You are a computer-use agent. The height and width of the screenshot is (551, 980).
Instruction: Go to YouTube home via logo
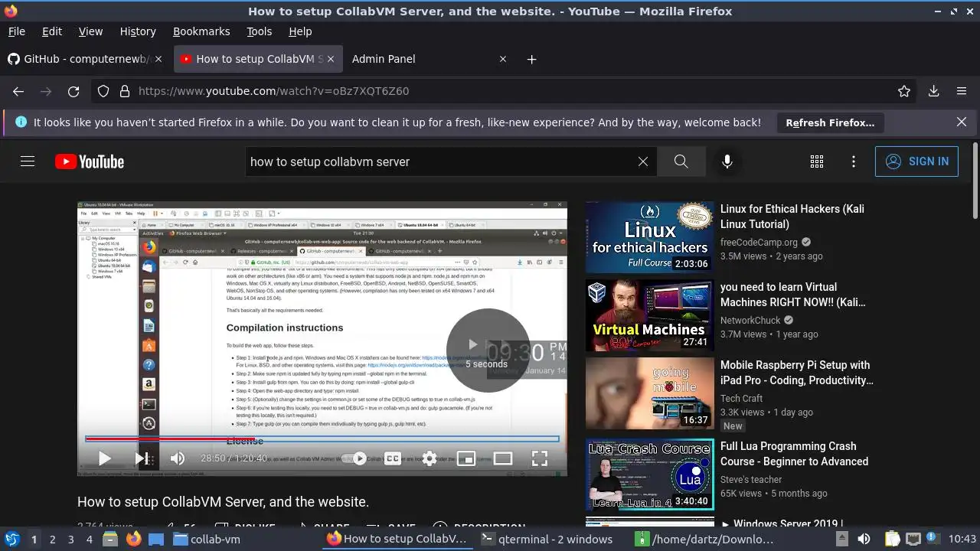tap(90, 161)
